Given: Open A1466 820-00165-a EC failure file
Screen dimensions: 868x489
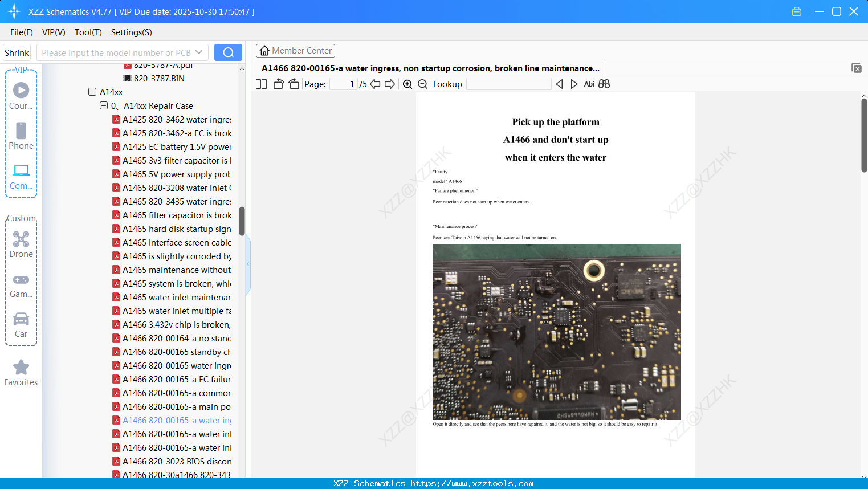Looking at the screenshot, I should pyautogui.click(x=177, y=380).
